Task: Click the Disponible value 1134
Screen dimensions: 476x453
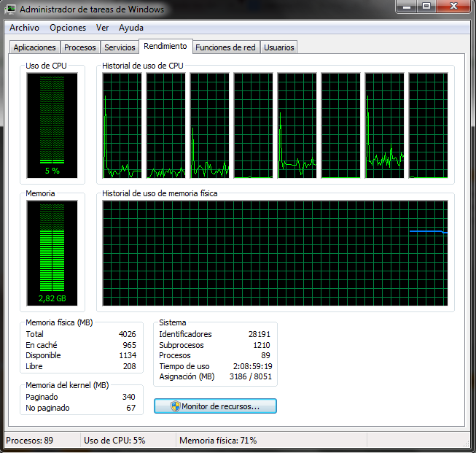Action: [x=128, y=355]
